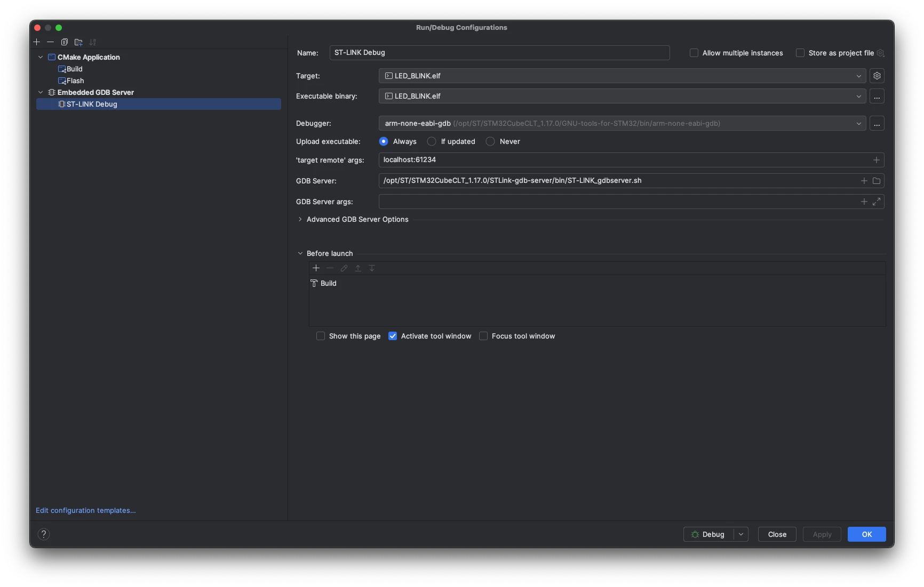Collapse CMake Application tree node

click(41, 57)
